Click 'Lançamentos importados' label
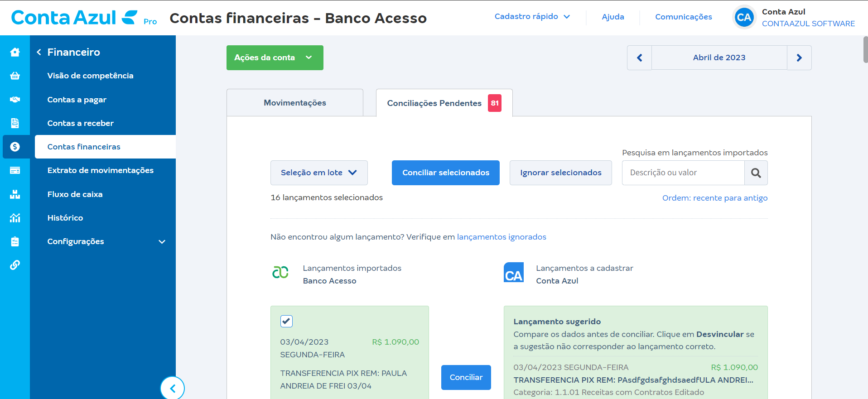 click(352, 268)
